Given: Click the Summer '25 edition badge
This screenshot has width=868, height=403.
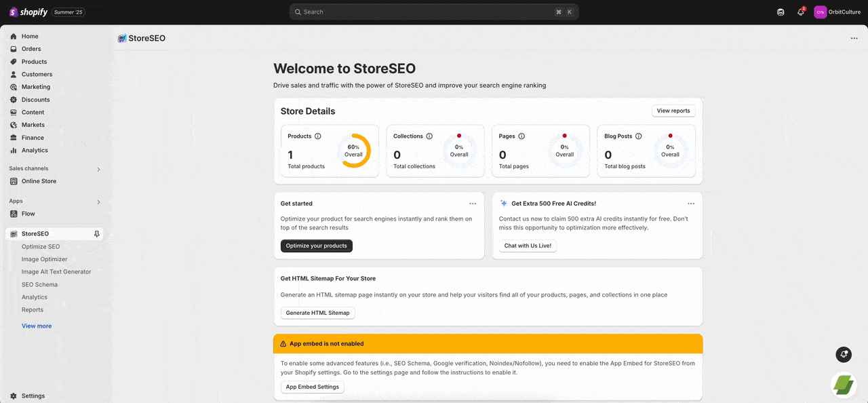Looking at the screenshot, I should tap(68, 12).
